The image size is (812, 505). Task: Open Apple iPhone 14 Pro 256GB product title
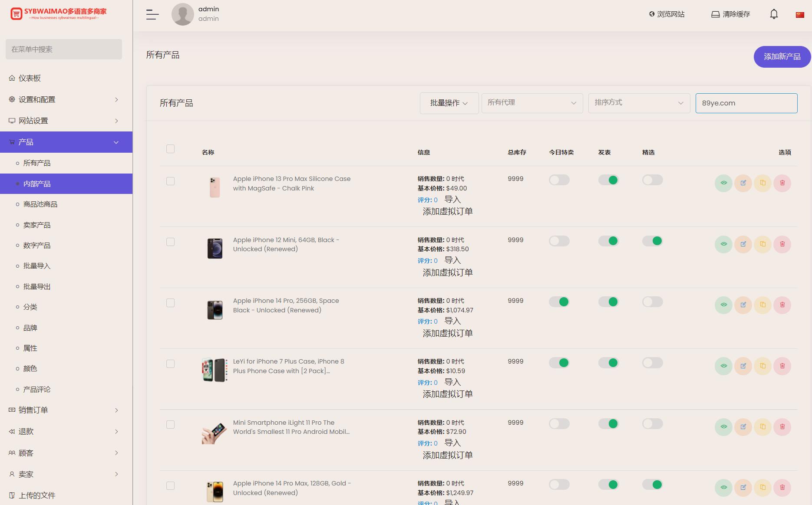pyautogui.click(x=286, y=305)
